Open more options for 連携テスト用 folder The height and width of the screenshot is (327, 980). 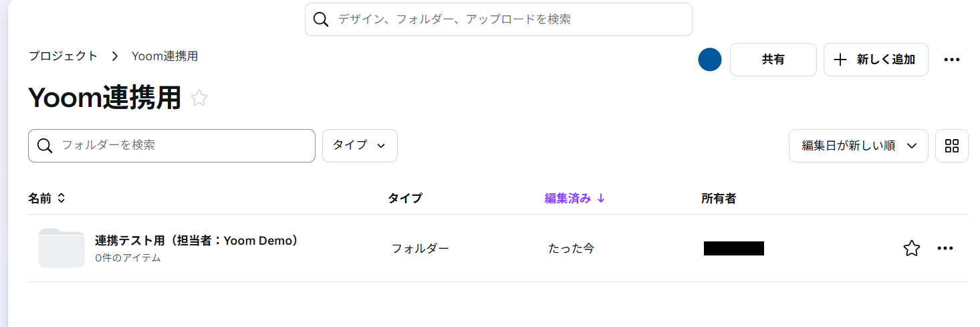click(945, 249)
